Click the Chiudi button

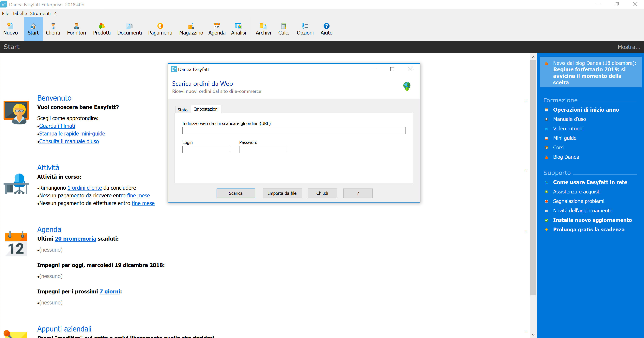click(322, 193)
